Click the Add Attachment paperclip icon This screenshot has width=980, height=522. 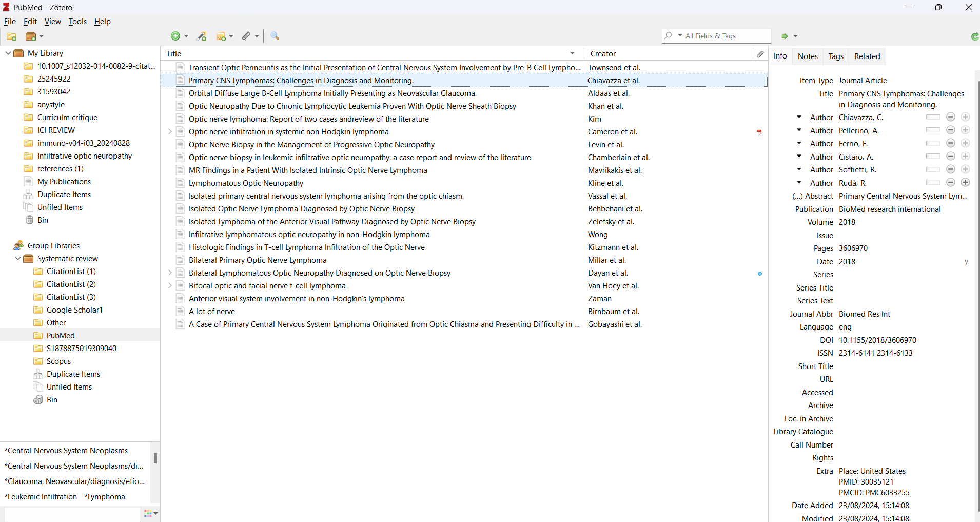coord(247,36)
